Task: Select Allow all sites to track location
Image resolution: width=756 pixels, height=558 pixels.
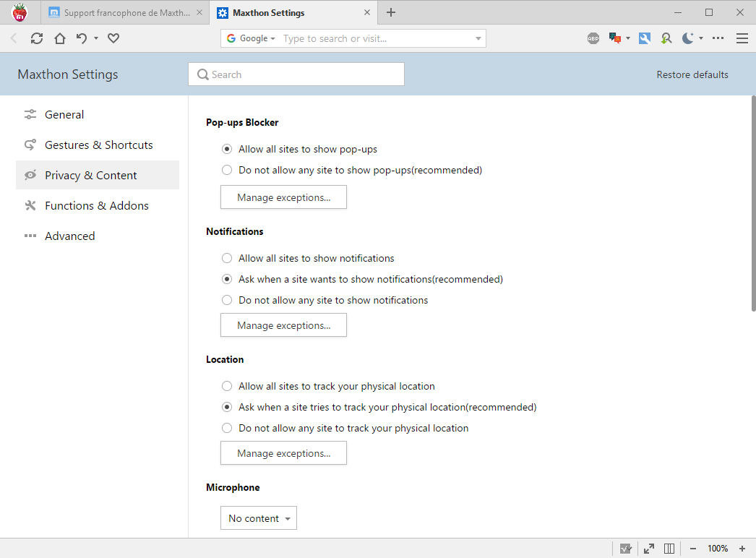Action: point(227,386)
